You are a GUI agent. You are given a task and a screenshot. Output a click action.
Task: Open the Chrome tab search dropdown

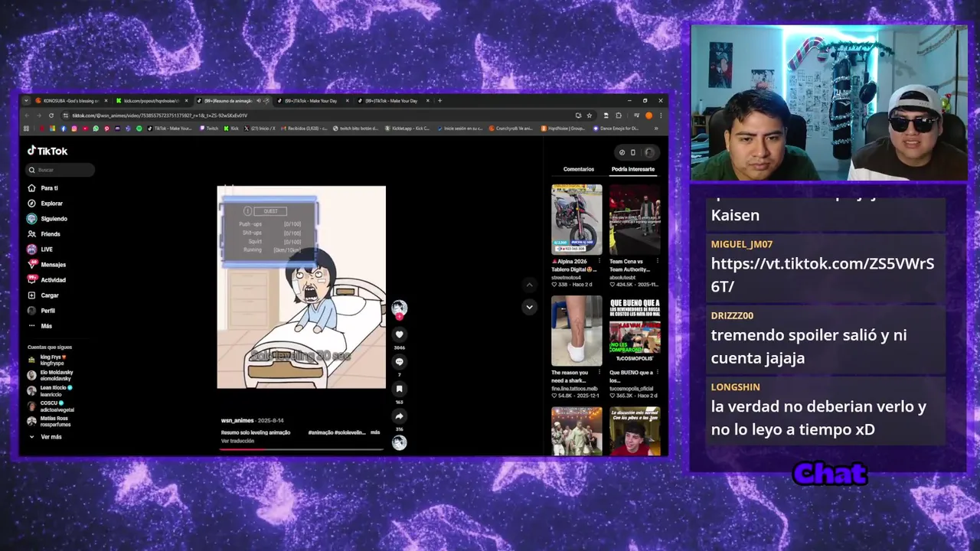point(26,100)
